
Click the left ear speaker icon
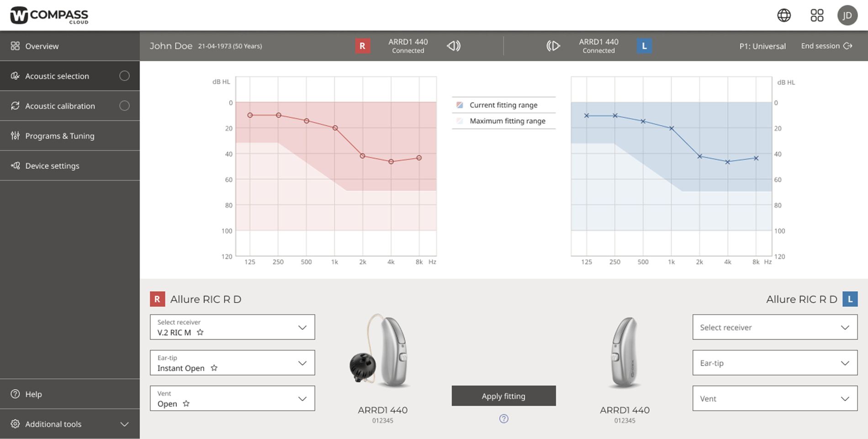click(553, 46)
